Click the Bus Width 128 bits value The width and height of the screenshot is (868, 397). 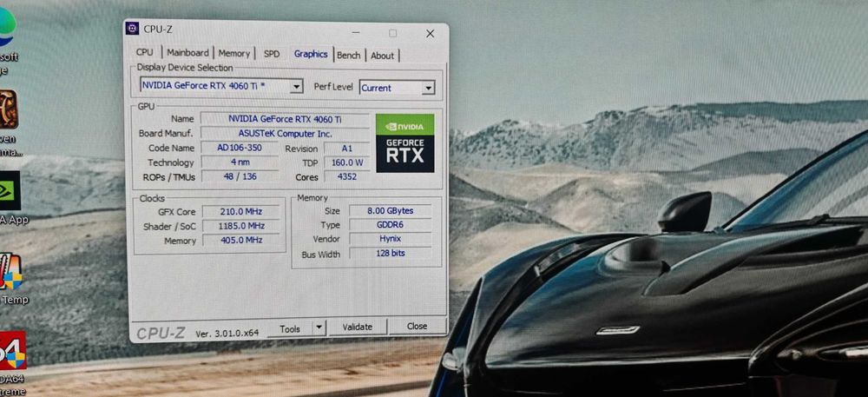click(x=391, y=254)
